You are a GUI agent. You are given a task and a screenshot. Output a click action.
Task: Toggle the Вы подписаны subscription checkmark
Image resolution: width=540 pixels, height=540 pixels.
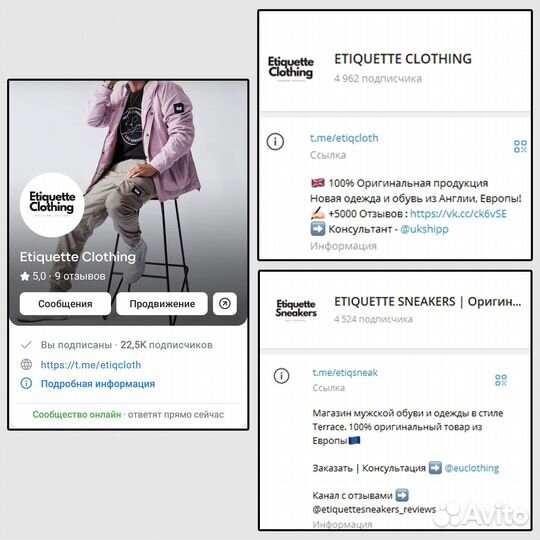27,345
